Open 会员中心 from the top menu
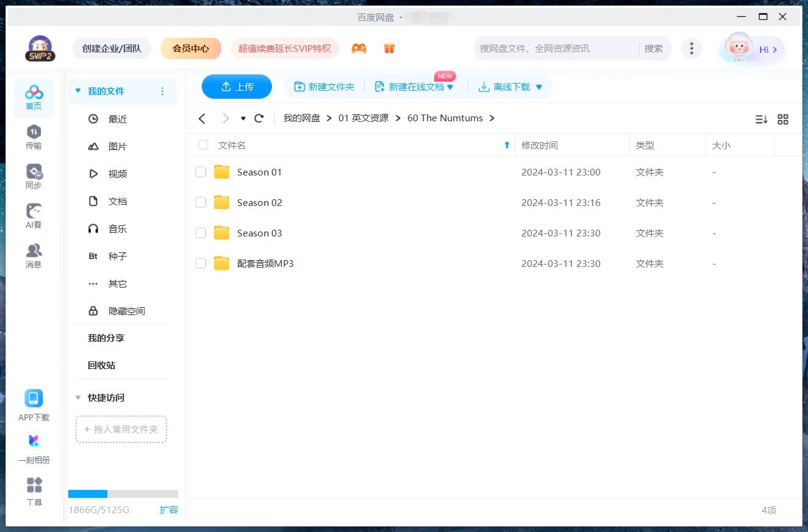This screenshot has height=532, width=808. point(191,48)
